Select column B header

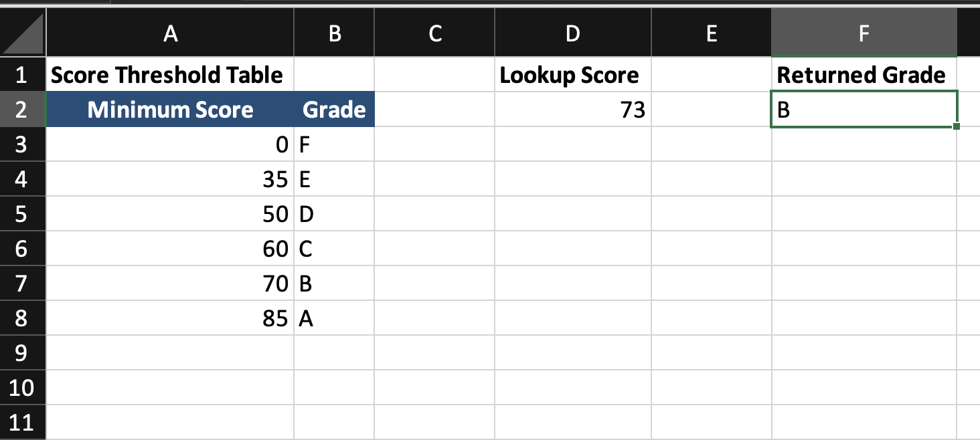tap(334, 33)
